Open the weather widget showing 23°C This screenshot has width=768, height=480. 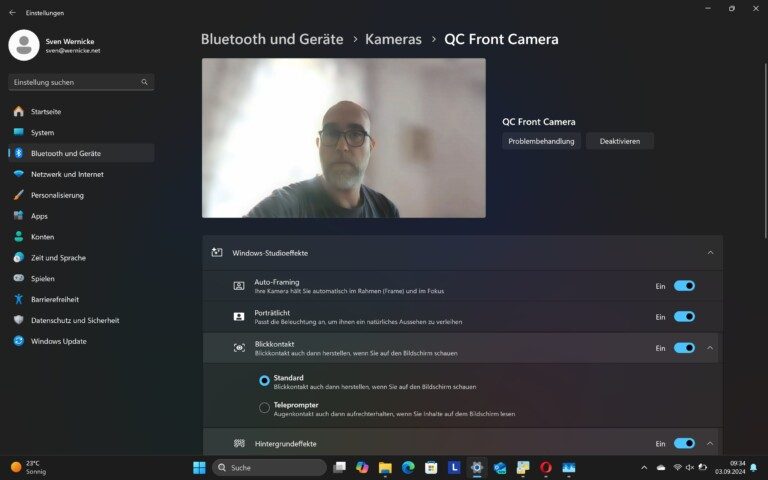click(x=28, y=467)
